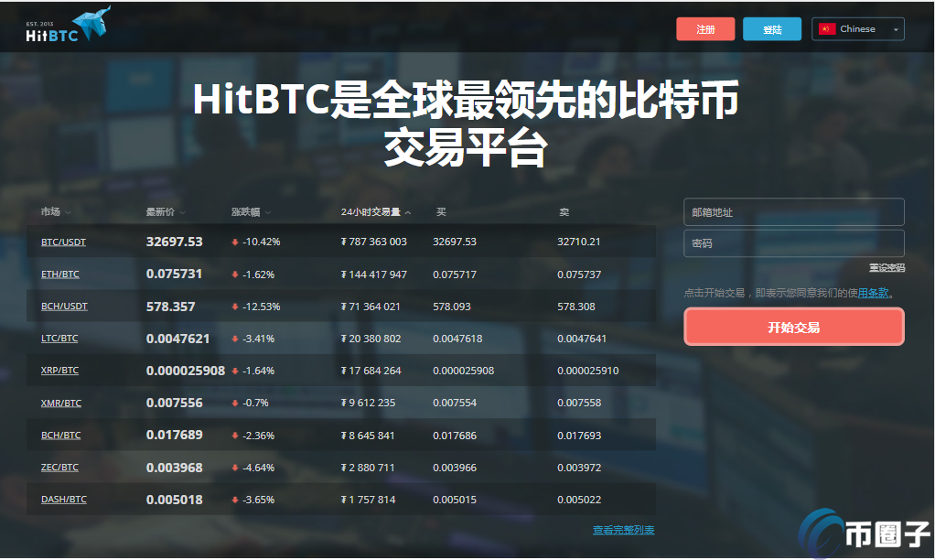This screenshot has width=935, height=560.
Task: Click the down arrow beside -3.41%
Action: (x=235, y=339)
